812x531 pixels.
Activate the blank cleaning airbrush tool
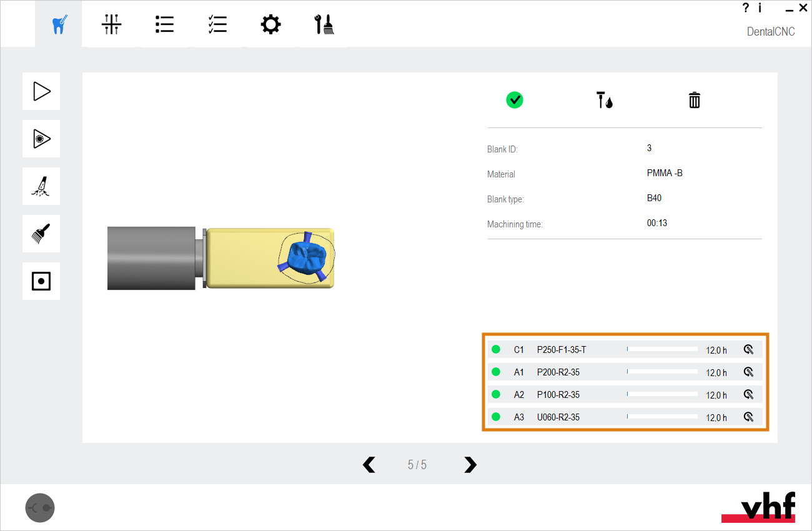tap(41, 186)
